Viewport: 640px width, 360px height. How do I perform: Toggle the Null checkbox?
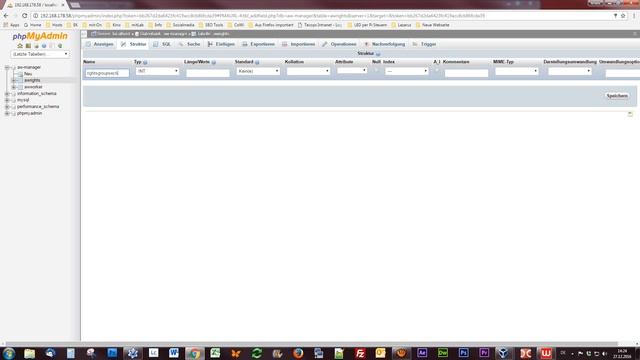pos(376,71)
